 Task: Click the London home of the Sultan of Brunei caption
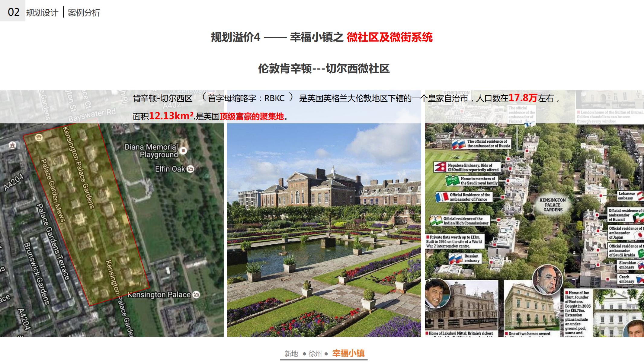tap(610, 116)
